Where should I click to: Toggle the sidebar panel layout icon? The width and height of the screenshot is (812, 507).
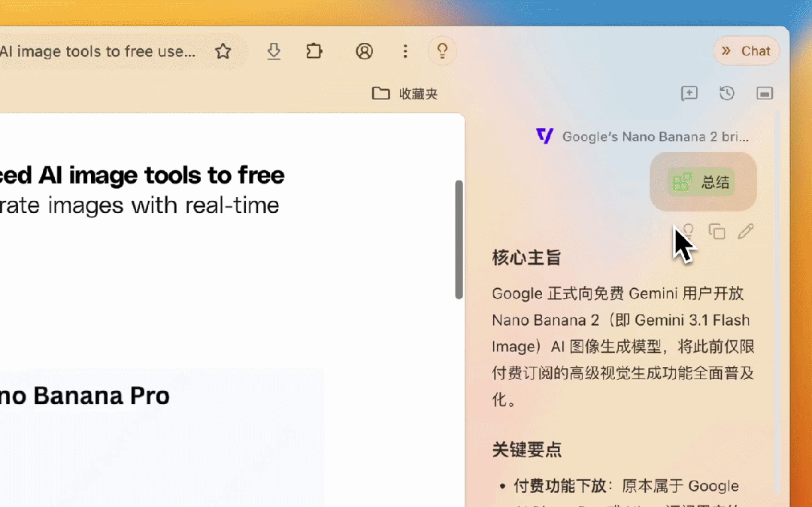click(765, 93)
